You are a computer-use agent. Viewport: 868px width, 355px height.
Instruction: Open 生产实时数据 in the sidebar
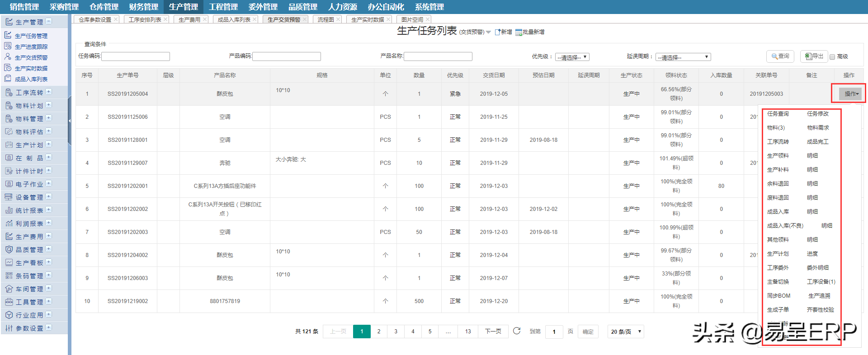click(x=31, y=68)
